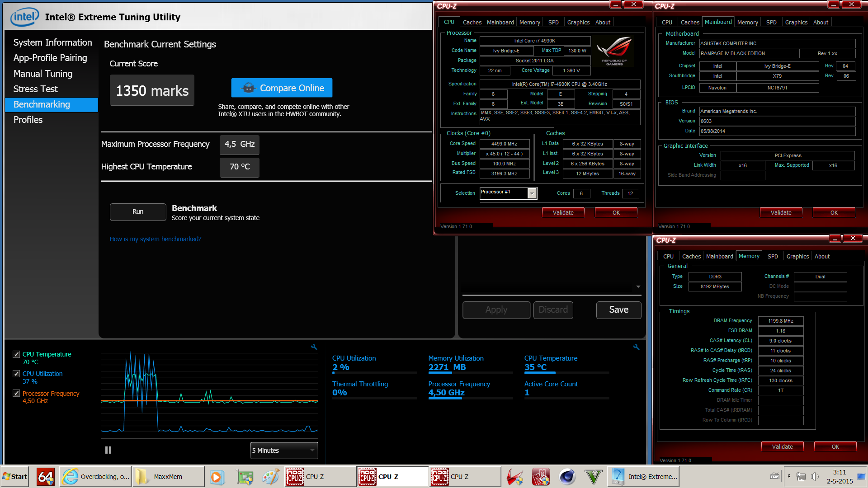Screen dimensions: 868x488
Task: Open App-Profile Pairing section
Action: [50, 58]
